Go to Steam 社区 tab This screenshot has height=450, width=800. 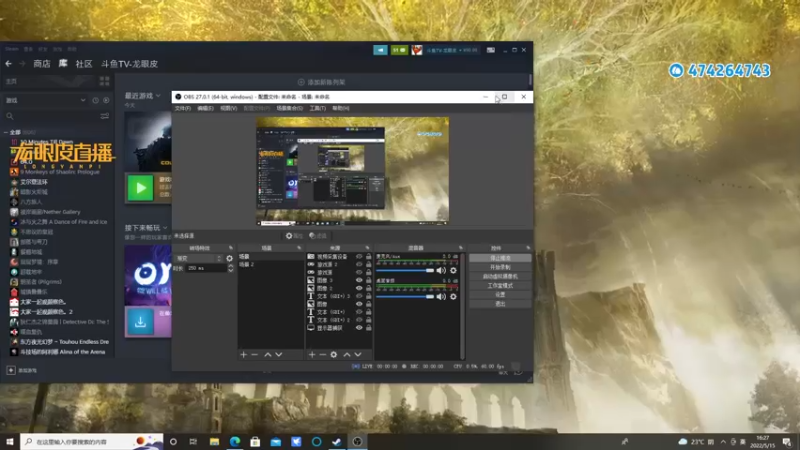(84, 64)
